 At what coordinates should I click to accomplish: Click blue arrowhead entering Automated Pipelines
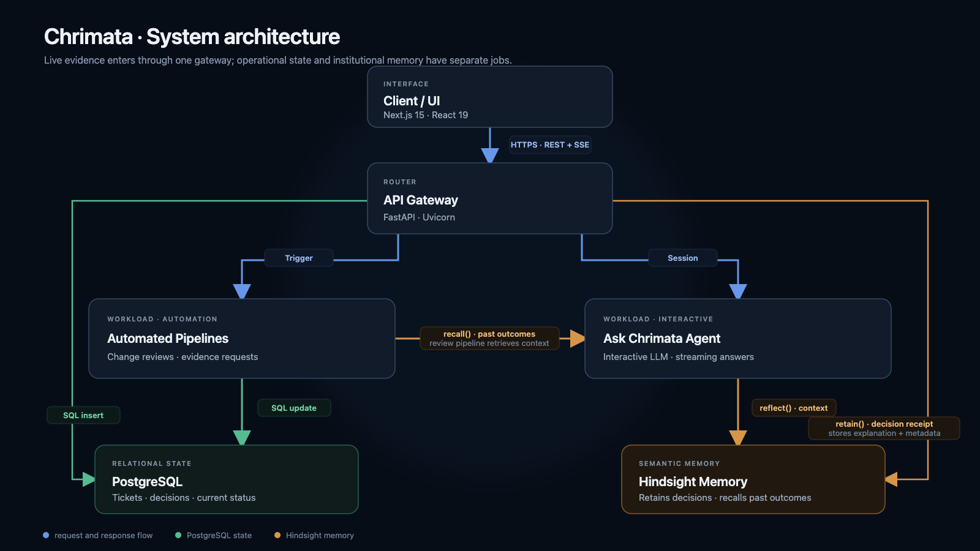pos(242,291)
